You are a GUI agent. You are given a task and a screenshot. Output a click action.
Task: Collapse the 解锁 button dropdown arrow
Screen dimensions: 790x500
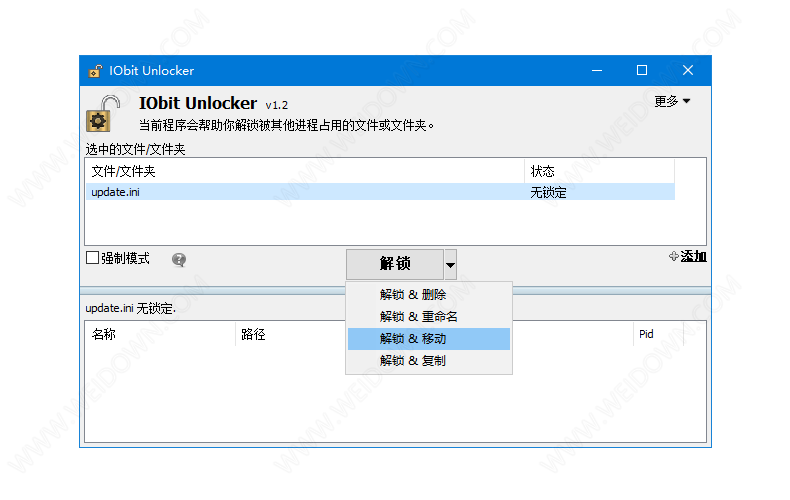[x=450, y=265]
